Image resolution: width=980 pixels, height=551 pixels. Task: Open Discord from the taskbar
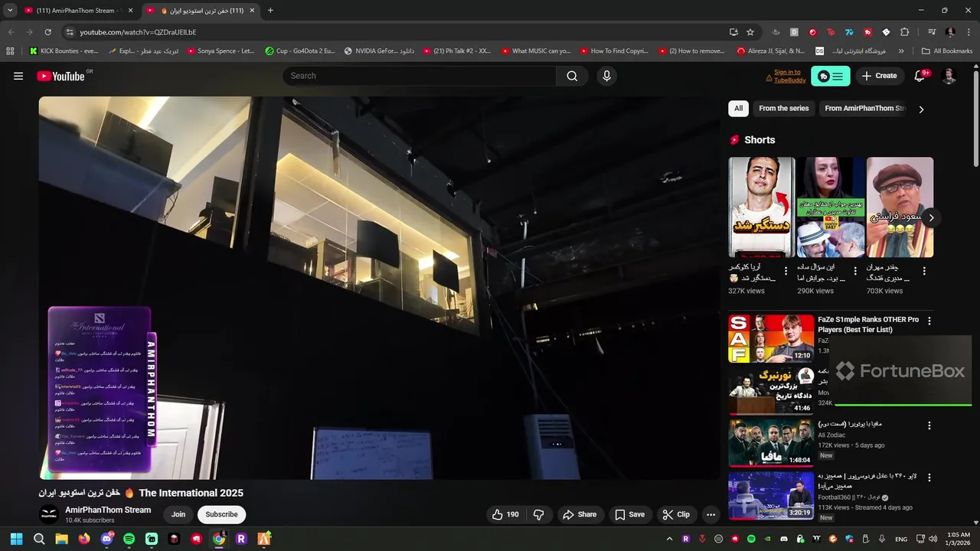[x=106, y=539]
